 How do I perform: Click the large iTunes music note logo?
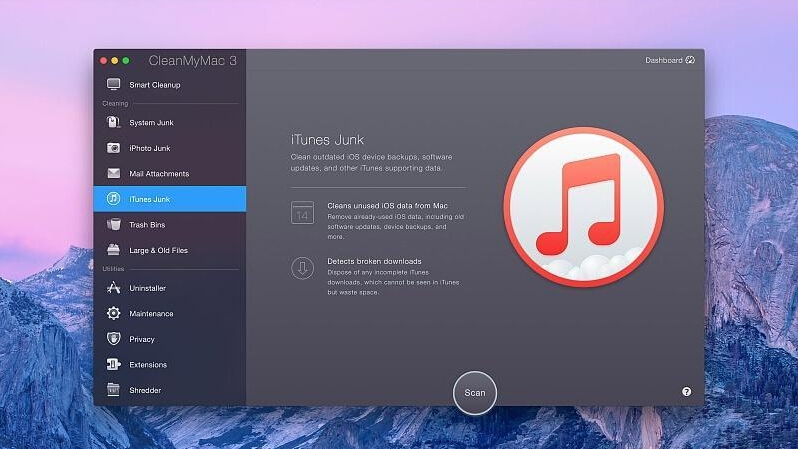click(583, 207)
